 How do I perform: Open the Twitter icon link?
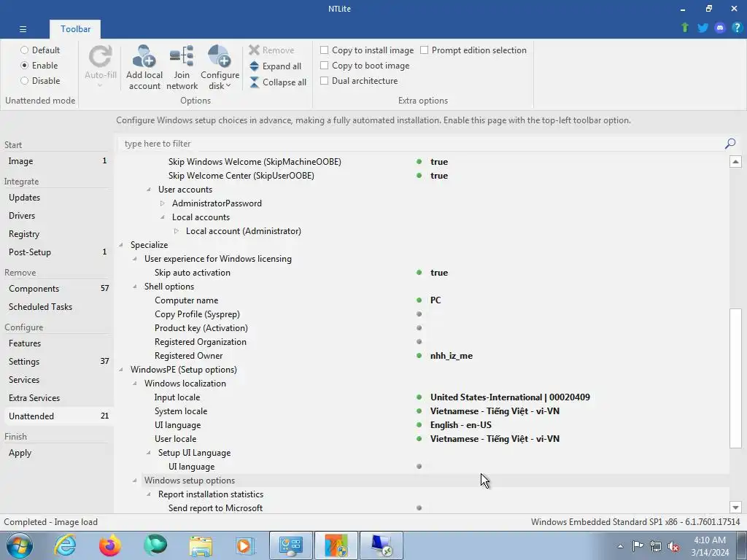pyautogui.click(x=703, y=28)
